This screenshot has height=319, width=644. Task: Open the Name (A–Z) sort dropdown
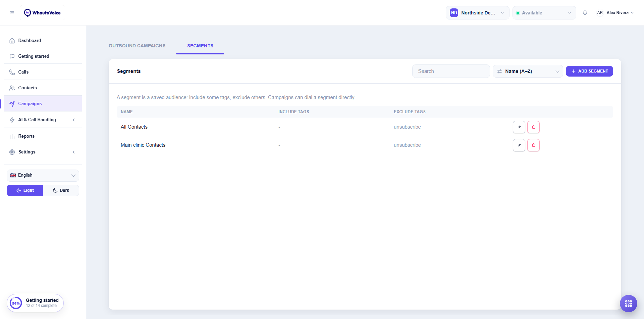pos(528,71)
